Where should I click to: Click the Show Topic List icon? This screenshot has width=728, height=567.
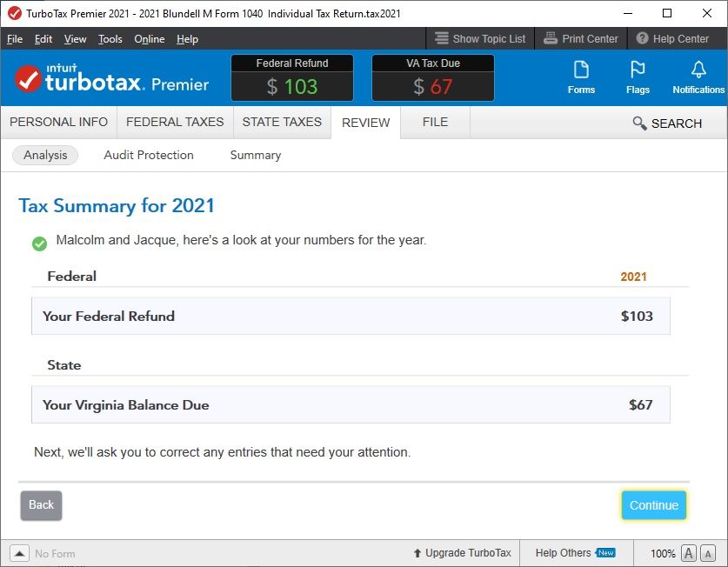coord(442,38)
